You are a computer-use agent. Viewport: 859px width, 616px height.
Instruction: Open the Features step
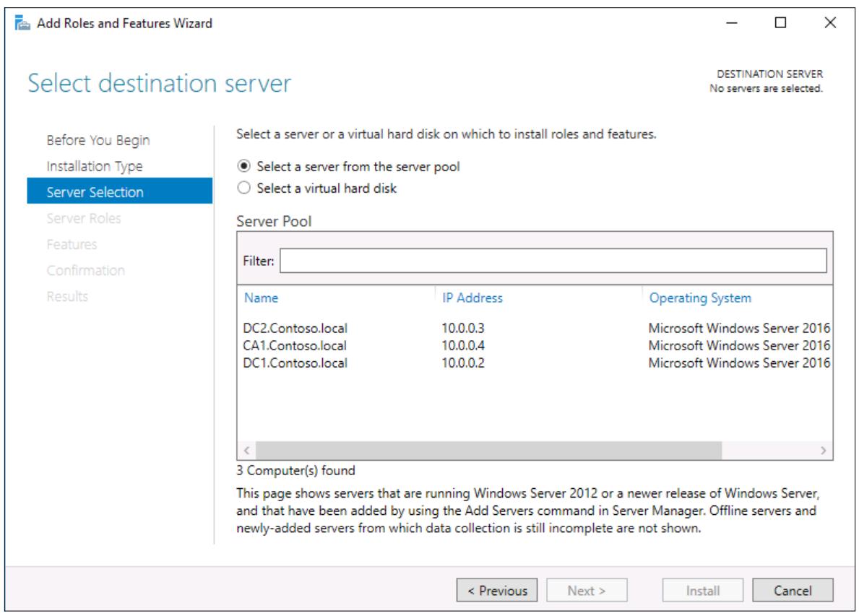point(72,244)
